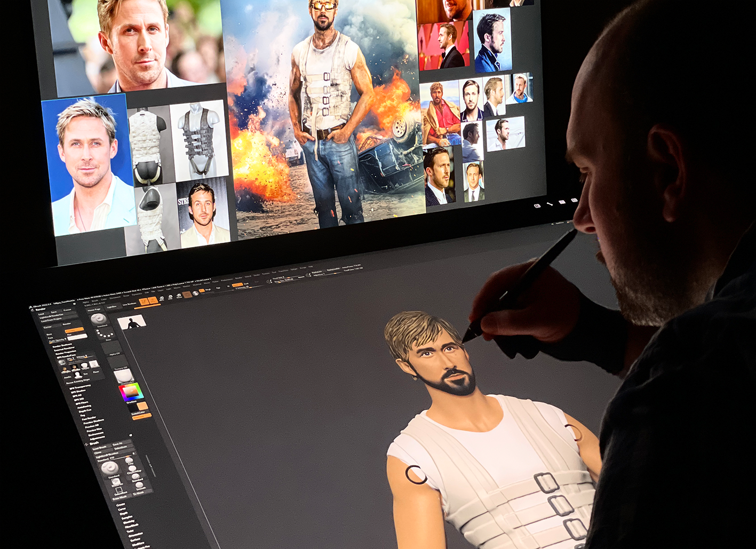
Task: Adjust the Draw Size slider
Action: tap(285, 281)
